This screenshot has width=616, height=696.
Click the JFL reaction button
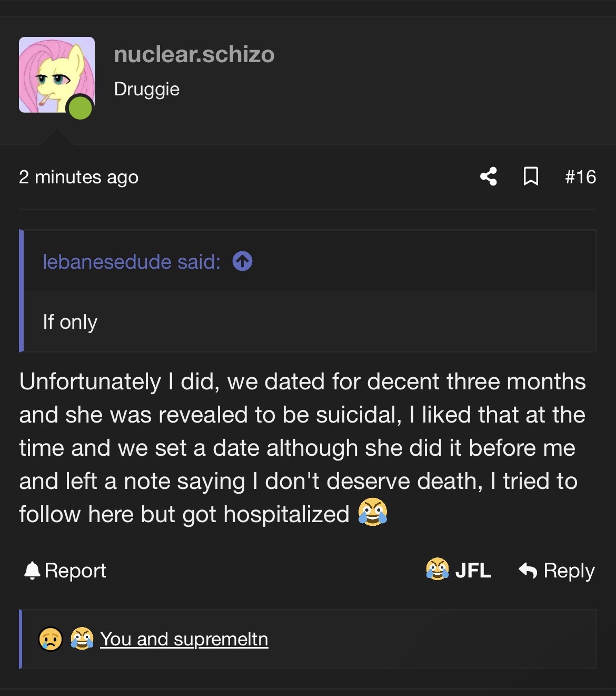(459, 570)
